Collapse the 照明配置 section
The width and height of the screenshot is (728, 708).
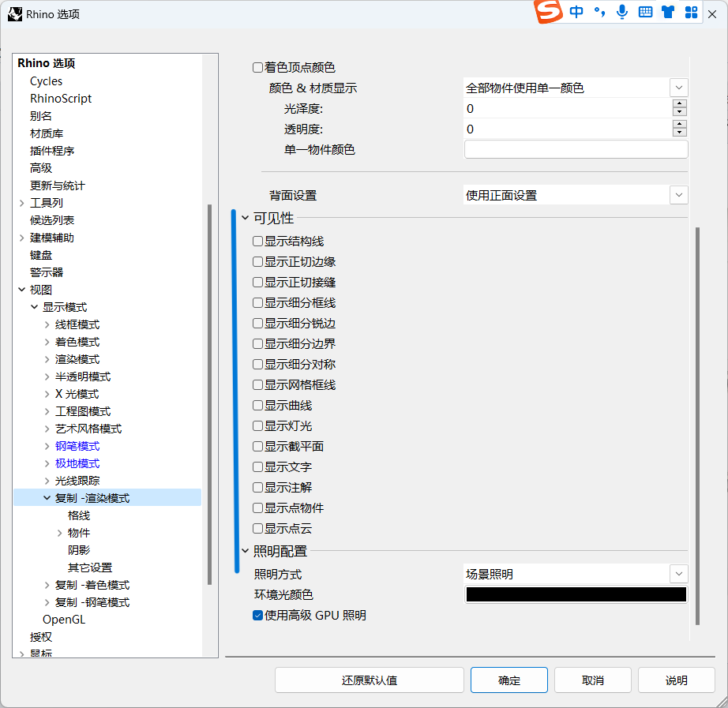[x=245, y=551]
